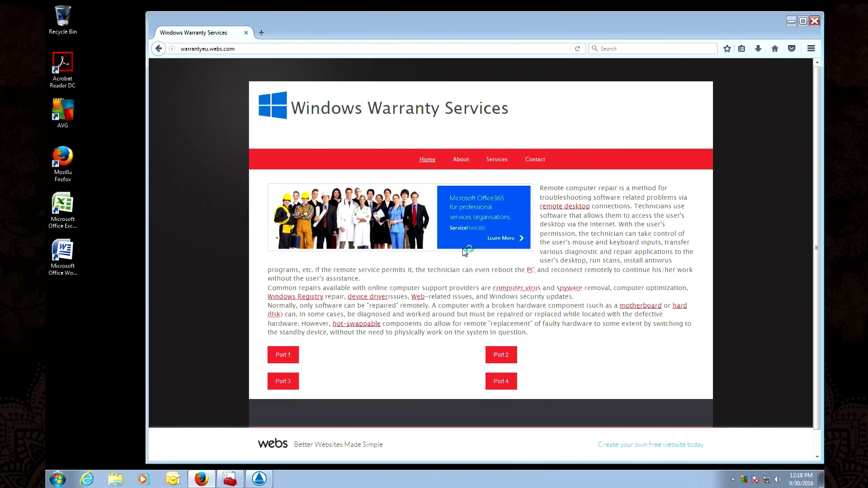
Task: Close the Windows Warranty Services tab
Action: tap(246, 33)
